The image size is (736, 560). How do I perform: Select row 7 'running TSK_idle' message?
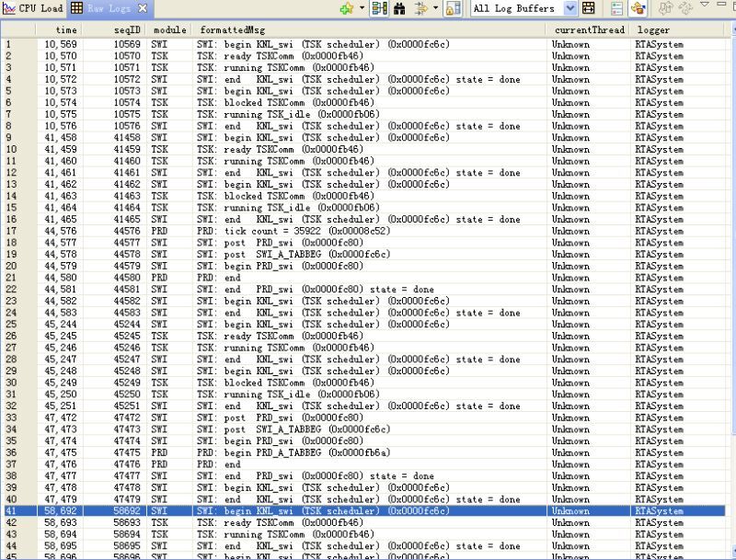click(288, 114)
